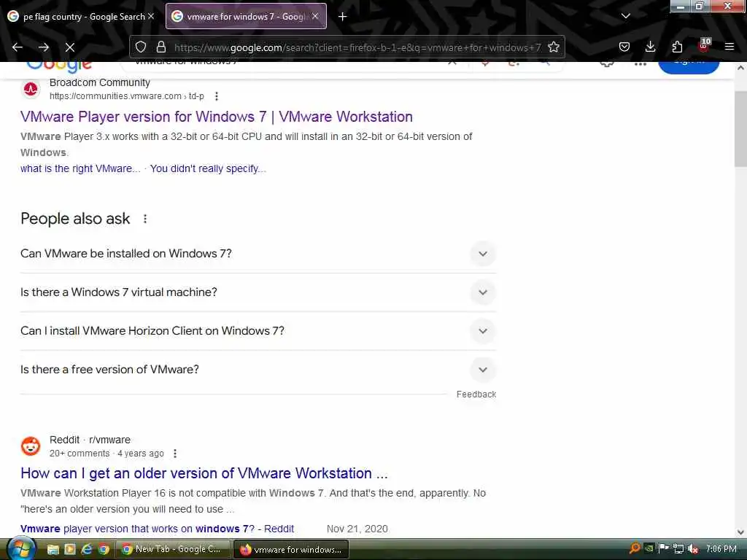
Task: Switch to 'pe flag country - Google Search' tab
Action: (x=82, y=17)
